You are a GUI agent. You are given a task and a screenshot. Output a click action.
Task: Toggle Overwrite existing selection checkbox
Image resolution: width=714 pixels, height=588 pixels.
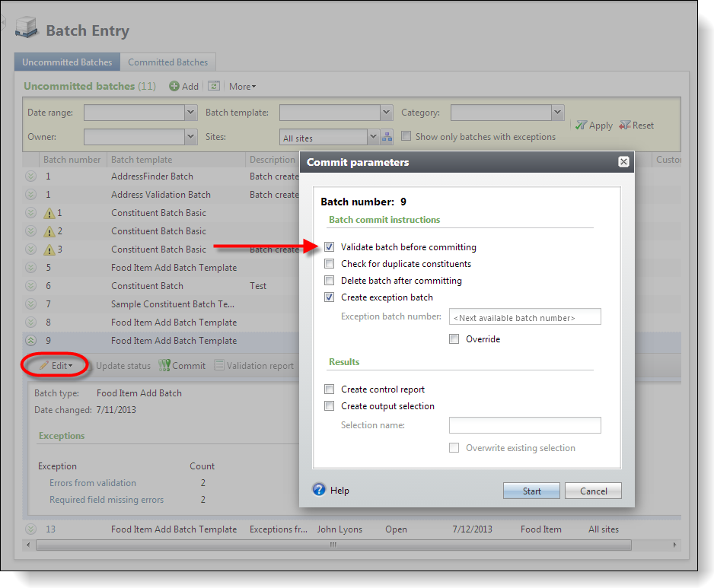pos(454,448)
